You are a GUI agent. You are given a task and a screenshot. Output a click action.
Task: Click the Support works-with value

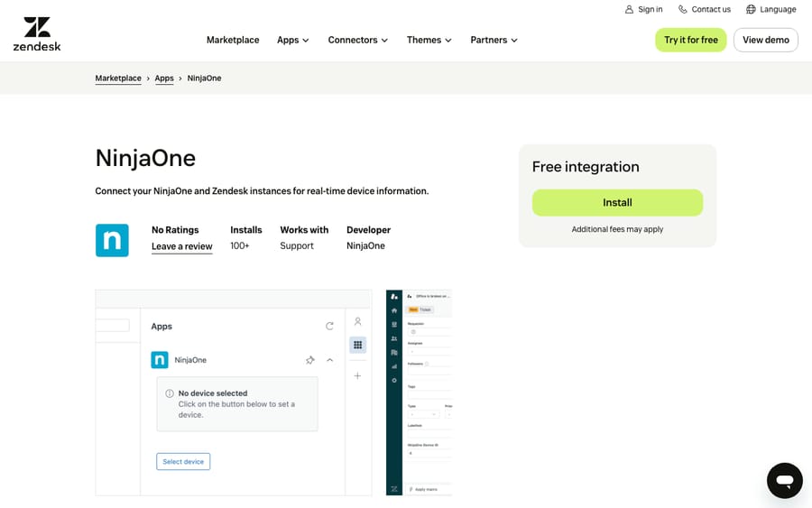click(x=297, y=245)
